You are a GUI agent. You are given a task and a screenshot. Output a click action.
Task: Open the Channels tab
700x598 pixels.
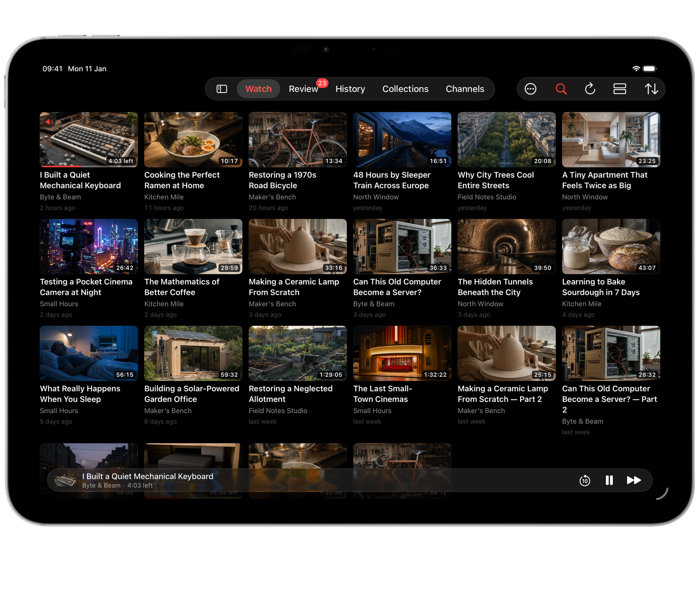465,89
